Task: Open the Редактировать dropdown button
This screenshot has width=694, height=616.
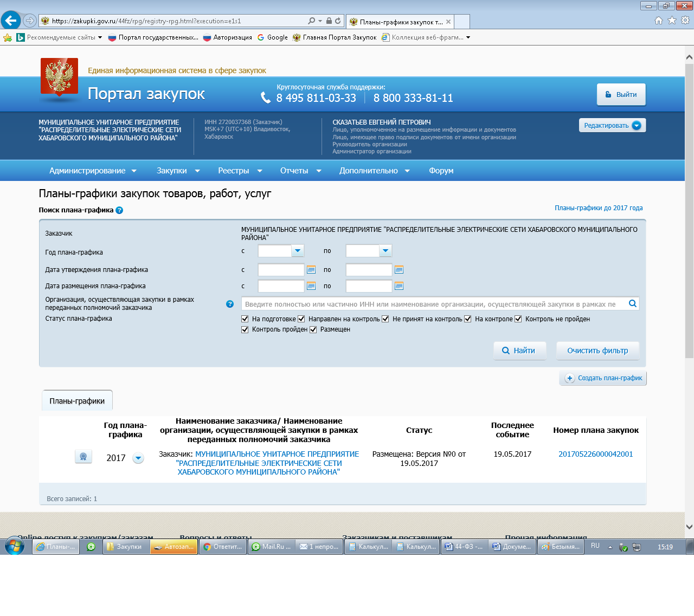Action: point(612,125)
